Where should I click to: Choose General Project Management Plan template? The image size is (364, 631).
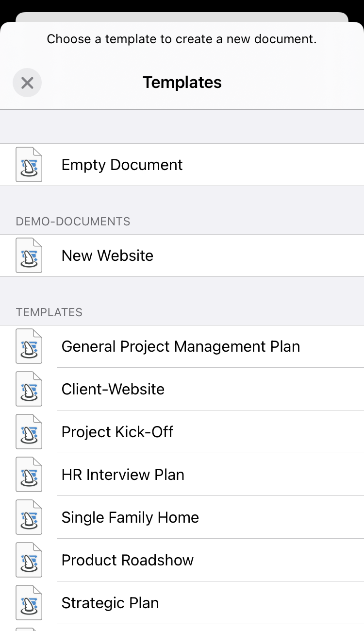(x=181, y=346)
